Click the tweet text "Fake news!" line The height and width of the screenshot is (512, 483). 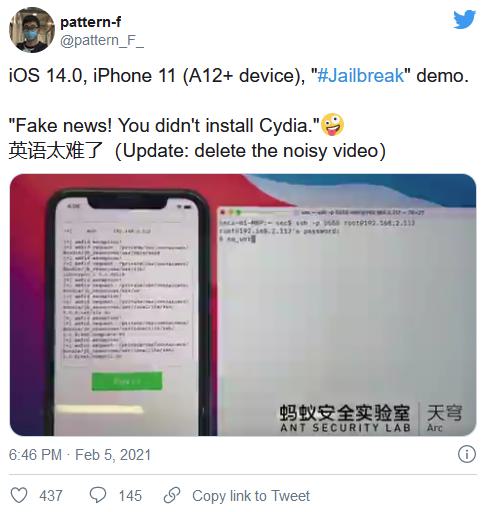tap(164, 125)
